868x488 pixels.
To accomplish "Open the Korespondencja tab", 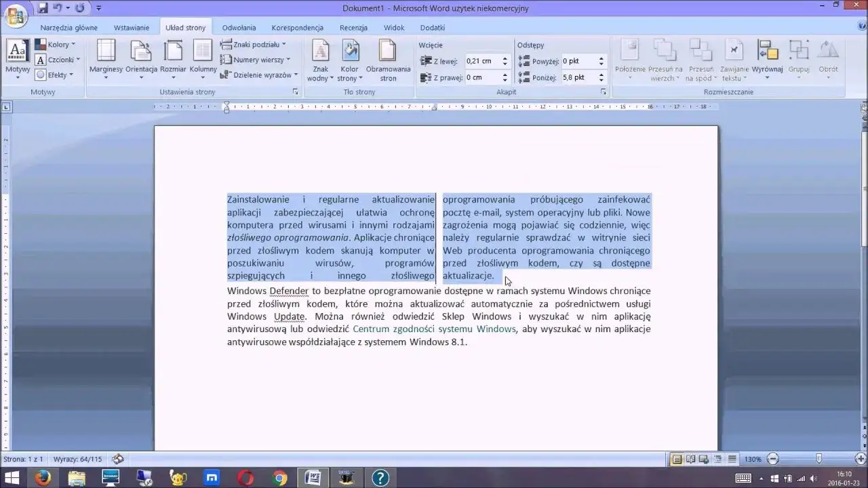I will [297, 27].
